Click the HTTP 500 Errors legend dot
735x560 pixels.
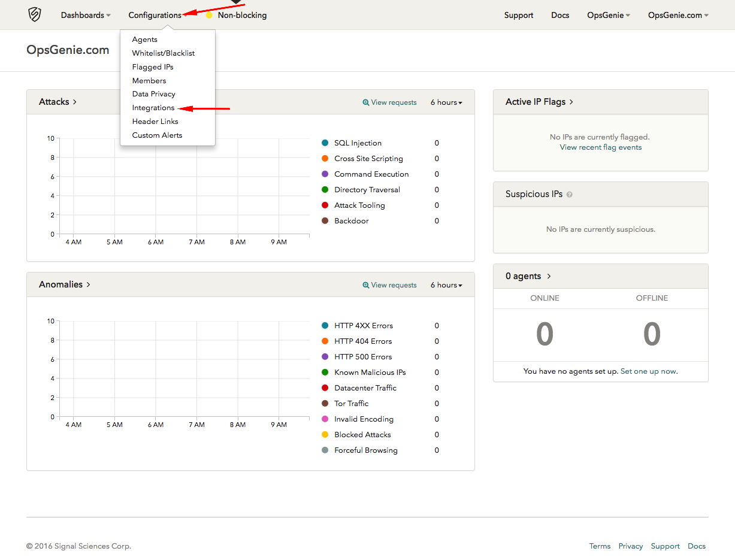click(x=325, y=357)
